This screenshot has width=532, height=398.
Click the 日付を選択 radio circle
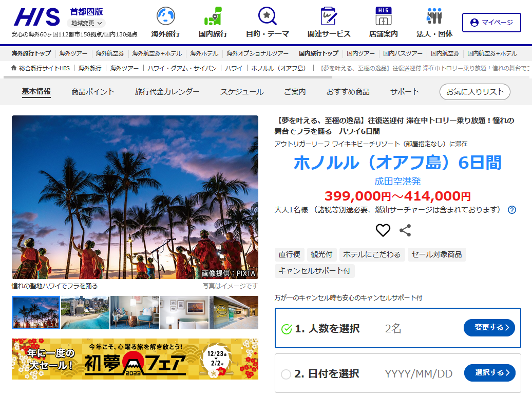(286, 374)
